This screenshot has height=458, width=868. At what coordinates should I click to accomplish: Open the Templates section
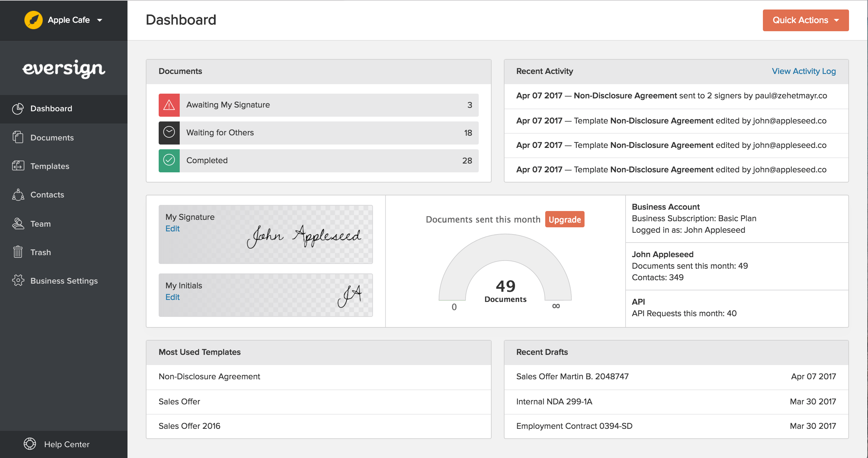pos(50,166)
